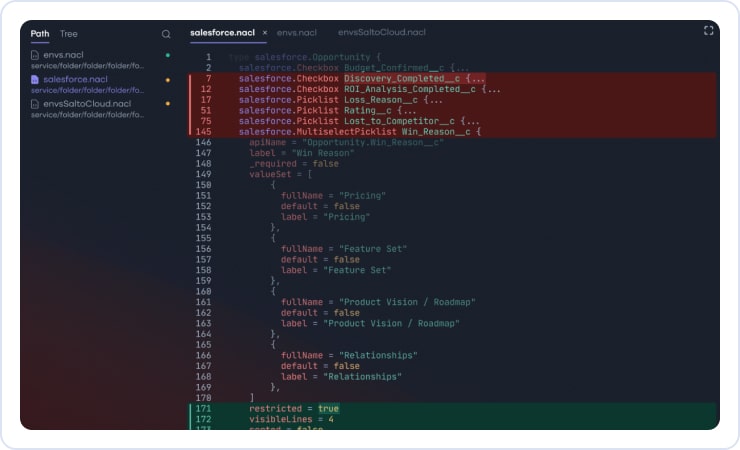Click line number 171 in gutter

point(203,408)
